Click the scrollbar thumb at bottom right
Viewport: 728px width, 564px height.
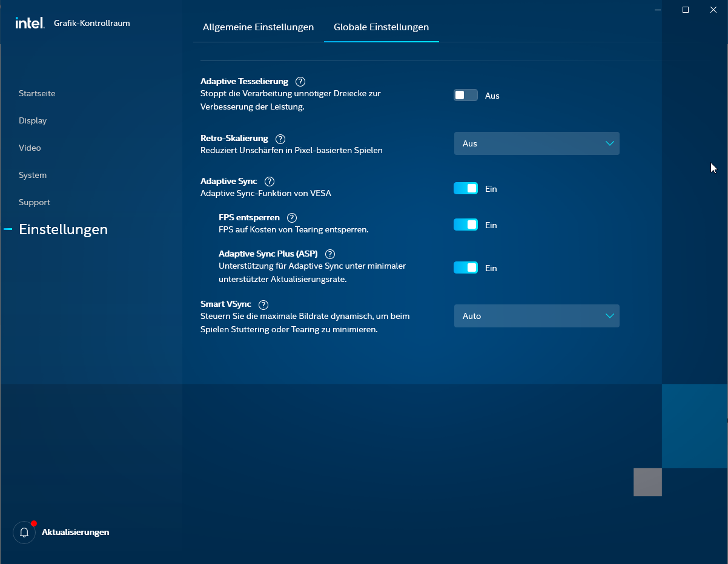[x=647, y=482]
